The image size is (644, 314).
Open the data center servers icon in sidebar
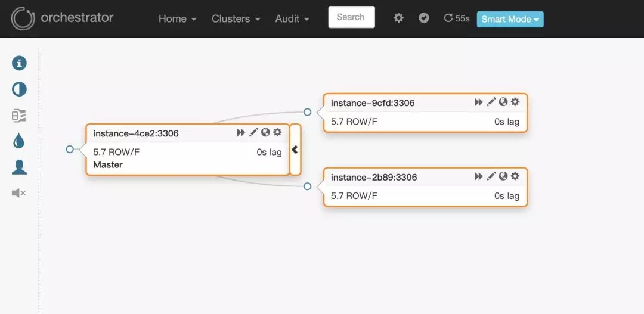click(19, 116)
